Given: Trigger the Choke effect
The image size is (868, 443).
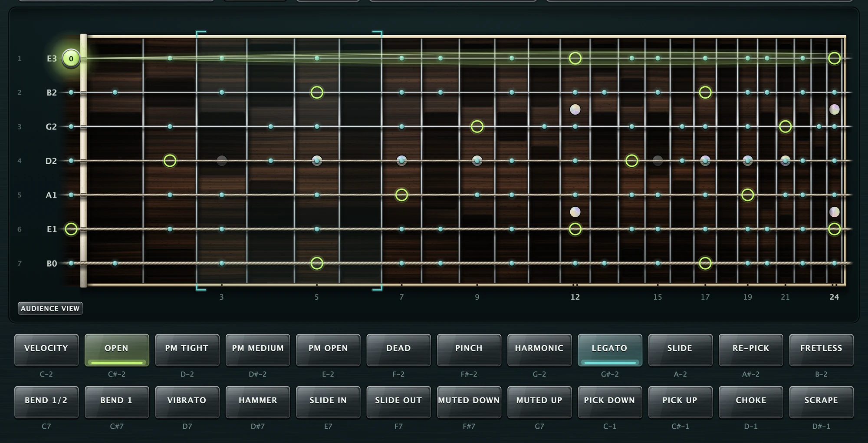Looking at the screenshot, I should (751, 402).
